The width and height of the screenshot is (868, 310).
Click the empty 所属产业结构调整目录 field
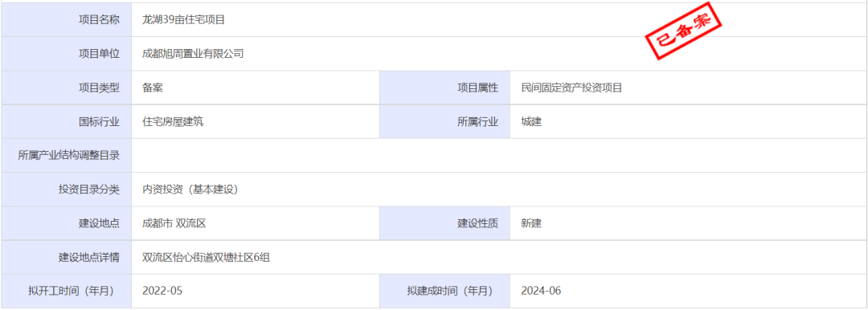pos(499,156)
